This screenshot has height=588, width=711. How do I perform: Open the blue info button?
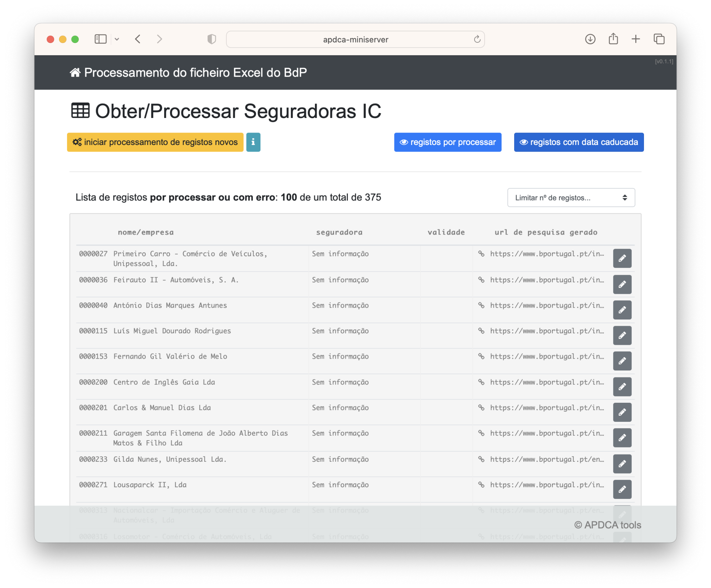(253, 142)
